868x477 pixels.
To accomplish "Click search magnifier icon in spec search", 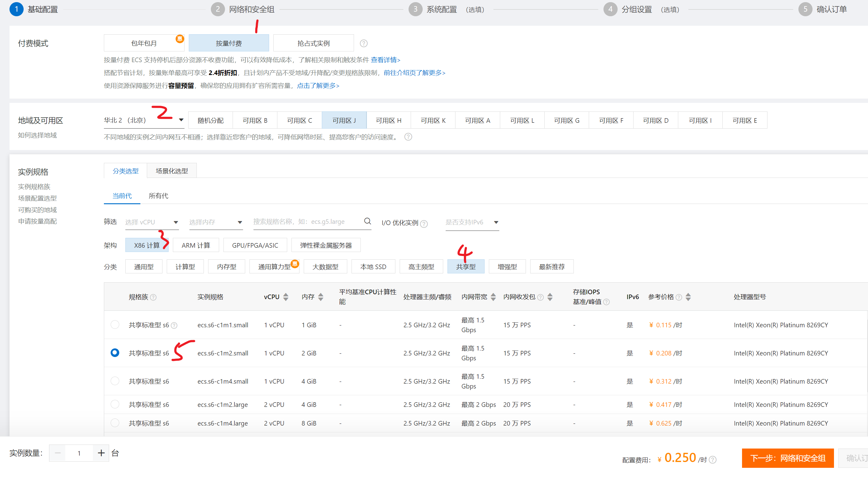I will click(367, 221).
